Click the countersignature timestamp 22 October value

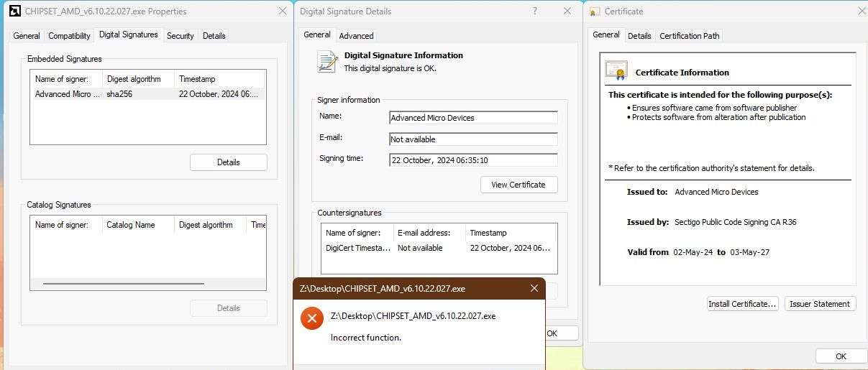point(510,248)
